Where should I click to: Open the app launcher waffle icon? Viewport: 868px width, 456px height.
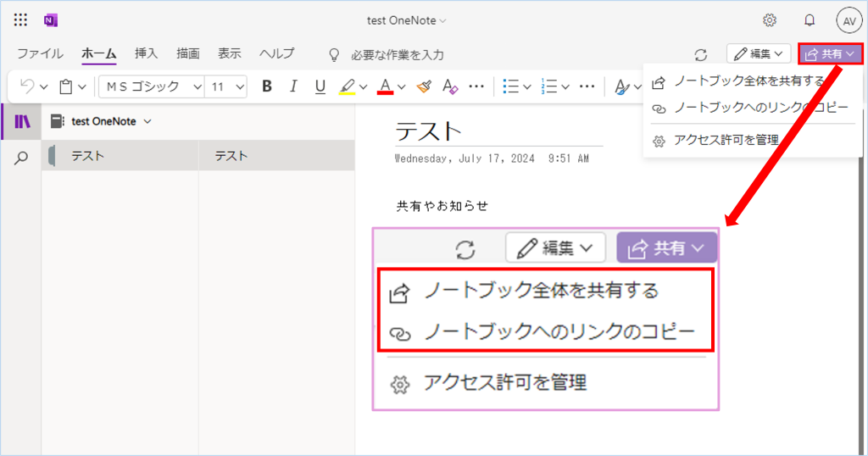[21, 20]
